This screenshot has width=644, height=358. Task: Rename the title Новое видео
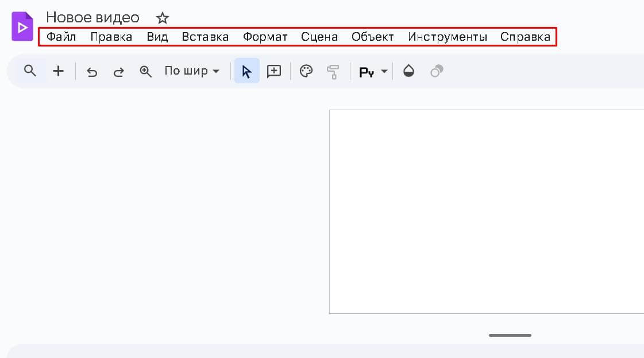tap(93, 18)
